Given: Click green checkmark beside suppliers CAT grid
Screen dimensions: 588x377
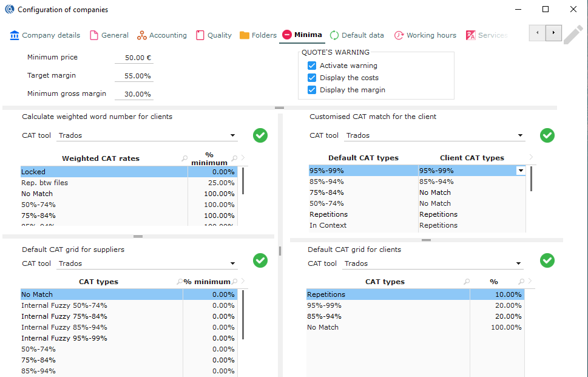Looking at the screenshot, I should coord(260,260).
